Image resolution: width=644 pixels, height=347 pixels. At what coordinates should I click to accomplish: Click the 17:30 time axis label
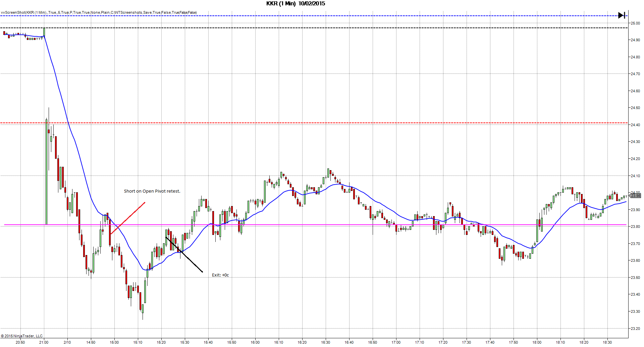[466, 342]
